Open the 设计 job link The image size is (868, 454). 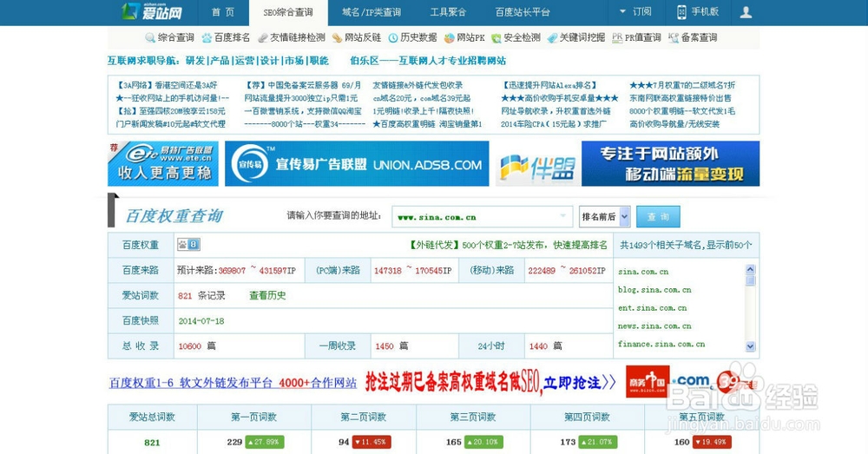pos(270,61)
